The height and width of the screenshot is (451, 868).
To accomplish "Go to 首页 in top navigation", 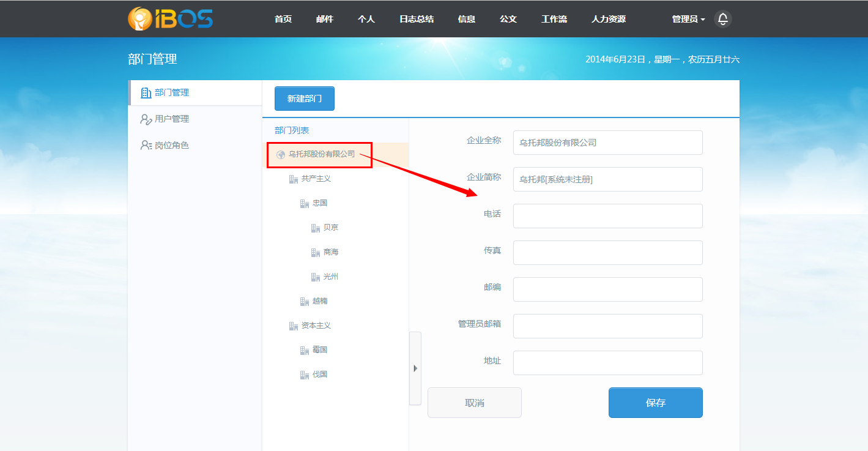I will pos(283,19).
